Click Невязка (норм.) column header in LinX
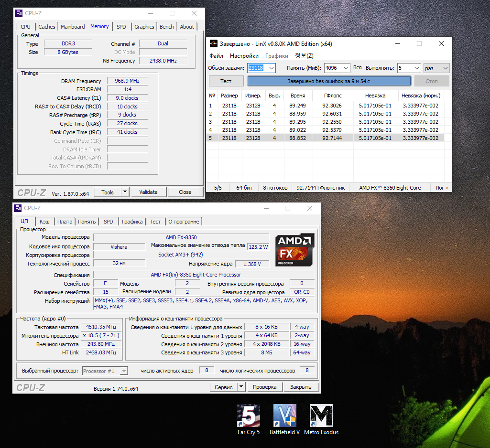Image resolution: width=490 pixels, height=448 pixels. [x=421, y=96]
